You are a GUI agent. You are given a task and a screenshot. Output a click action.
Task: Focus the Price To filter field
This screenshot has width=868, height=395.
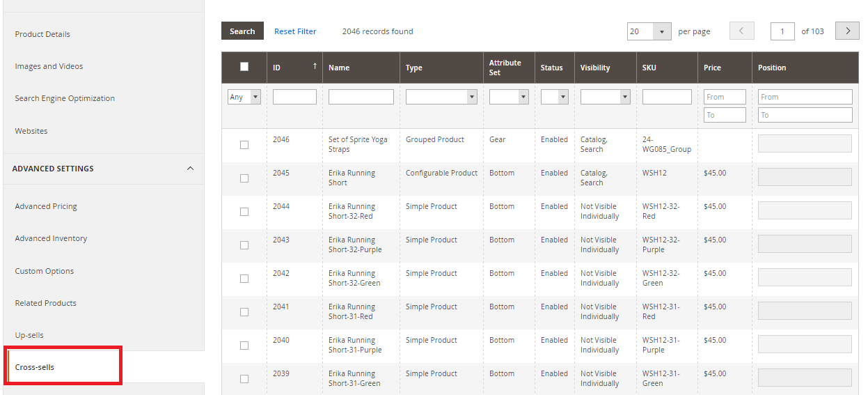(725, 115)
